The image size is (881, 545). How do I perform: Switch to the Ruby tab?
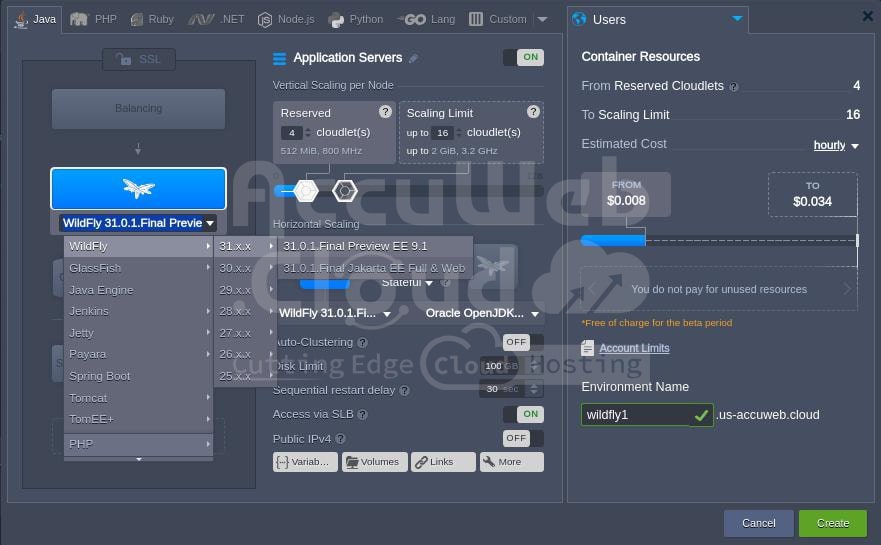pos(152,20)
